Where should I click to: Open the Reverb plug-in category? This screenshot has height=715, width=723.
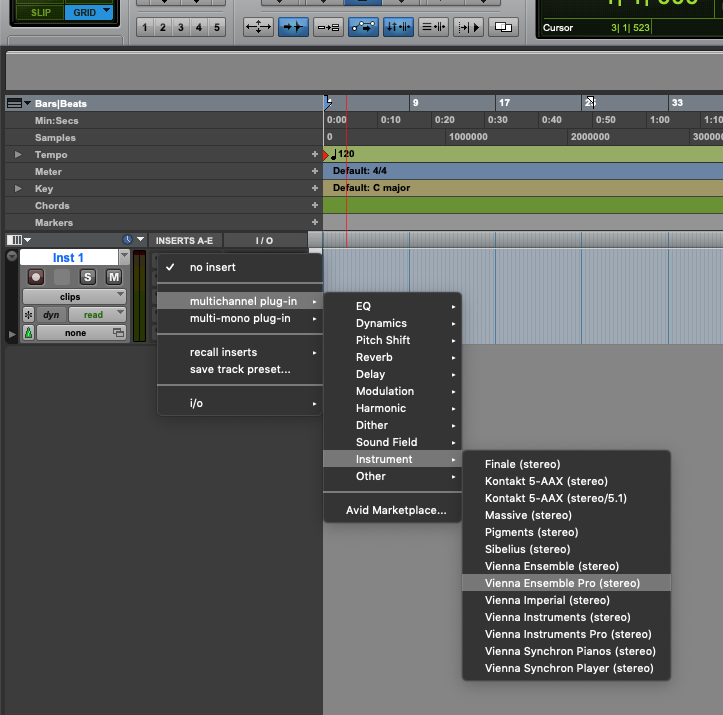click(392, 357)
